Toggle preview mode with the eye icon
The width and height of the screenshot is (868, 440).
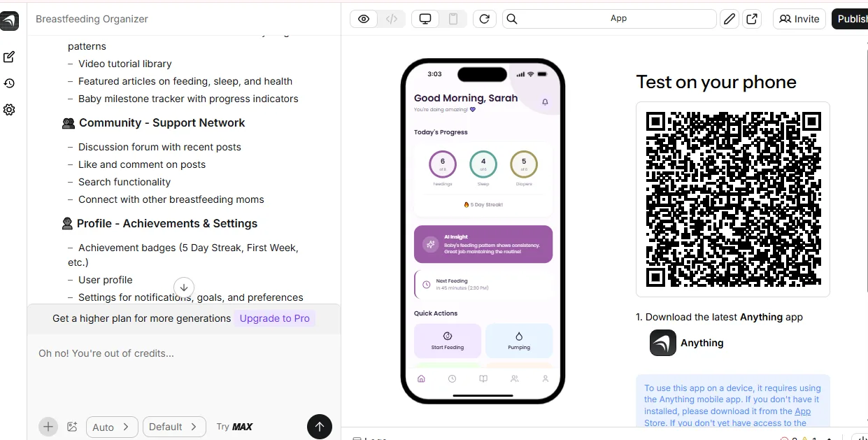click(x=364, y=19)
